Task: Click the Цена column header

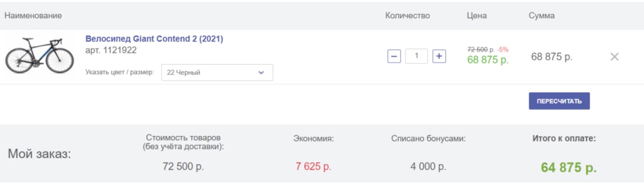Action: coord(476,16)
